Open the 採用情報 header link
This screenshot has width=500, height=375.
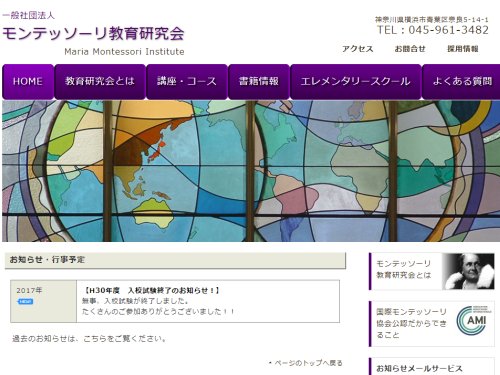click(x=463, y=49)
